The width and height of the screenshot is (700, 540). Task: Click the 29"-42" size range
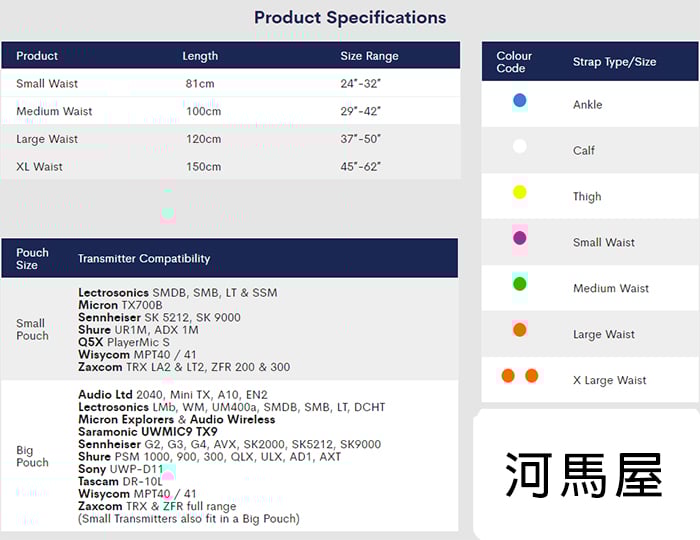click(361, 111)
